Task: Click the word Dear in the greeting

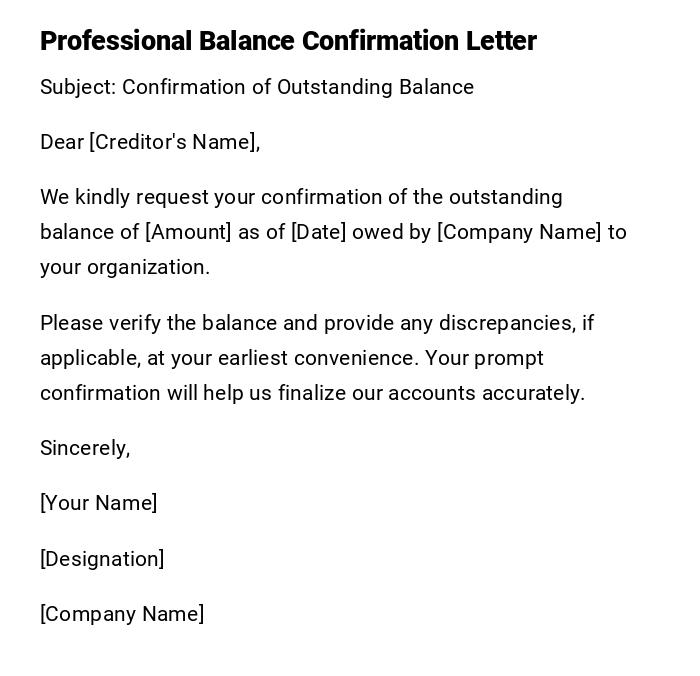Action: click(62, 142)
